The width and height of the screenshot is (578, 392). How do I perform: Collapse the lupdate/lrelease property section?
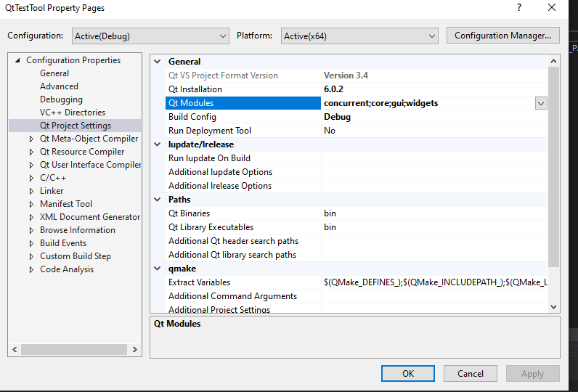click(158, 144)
